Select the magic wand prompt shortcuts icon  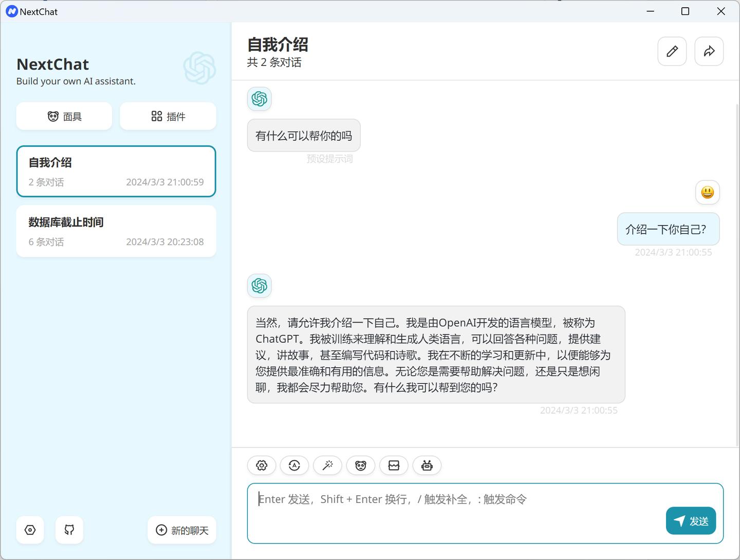coord(327,465)
